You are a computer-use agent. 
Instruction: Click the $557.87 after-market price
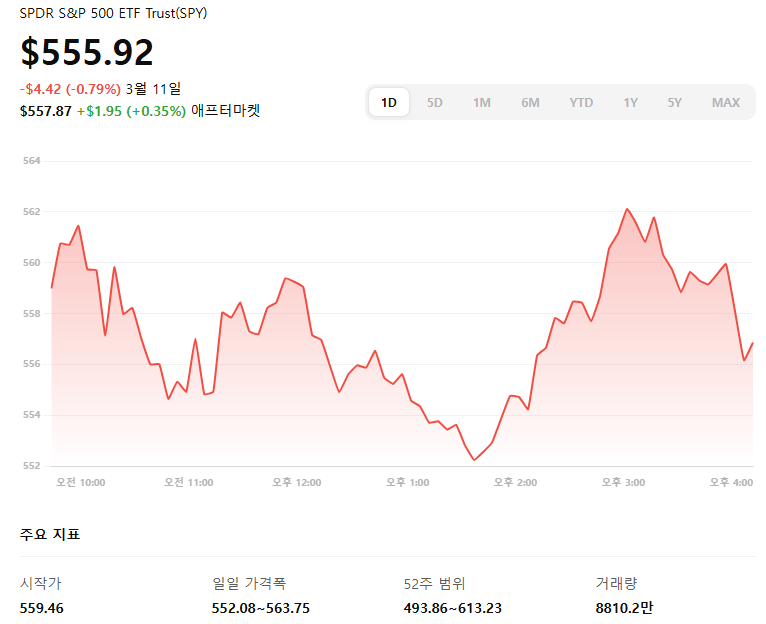(45, 111)
